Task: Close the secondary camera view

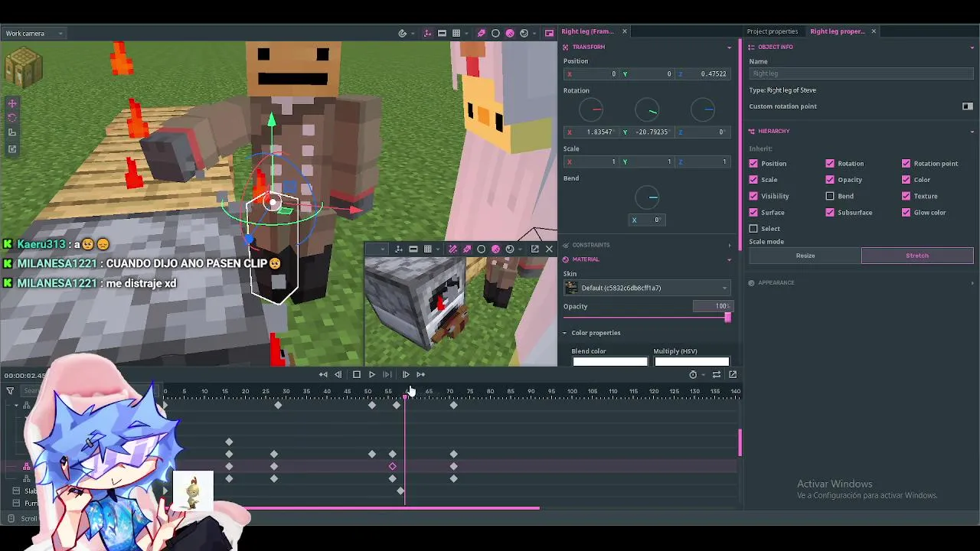Action: pyautogui.click(x=549, y=249)
